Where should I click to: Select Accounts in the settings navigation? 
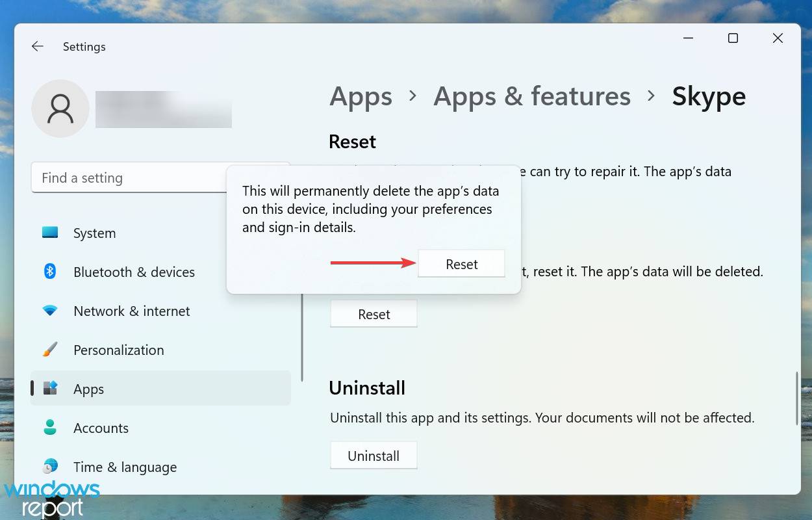101,428
